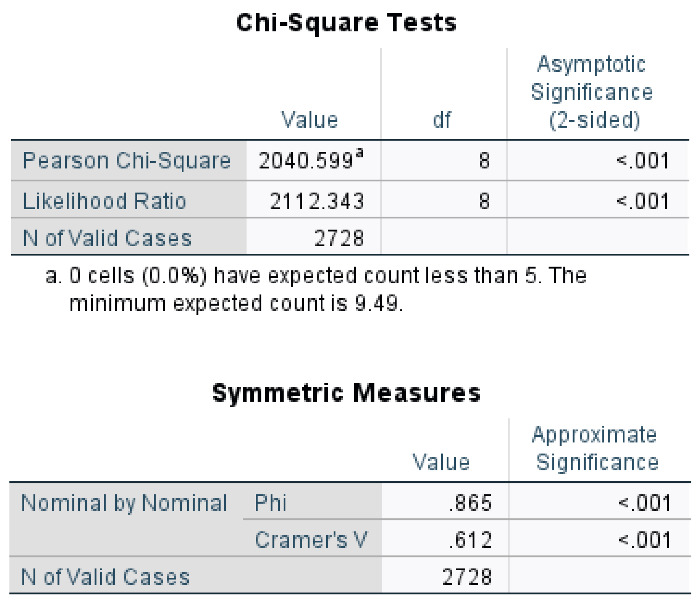700x602 pixels.
Task: Select the Pearson Chi-Square row label
Action: pos(127,160)
